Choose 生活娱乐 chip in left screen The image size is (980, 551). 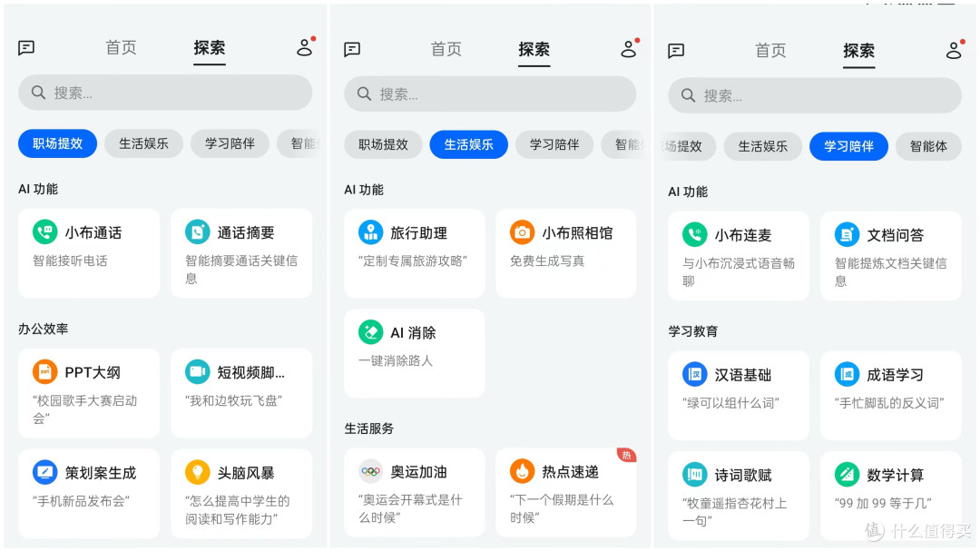coord(143,143)
